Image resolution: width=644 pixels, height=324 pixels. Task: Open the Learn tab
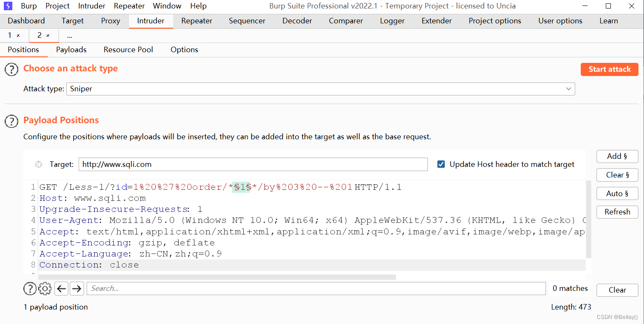click(x=609, y=21)
